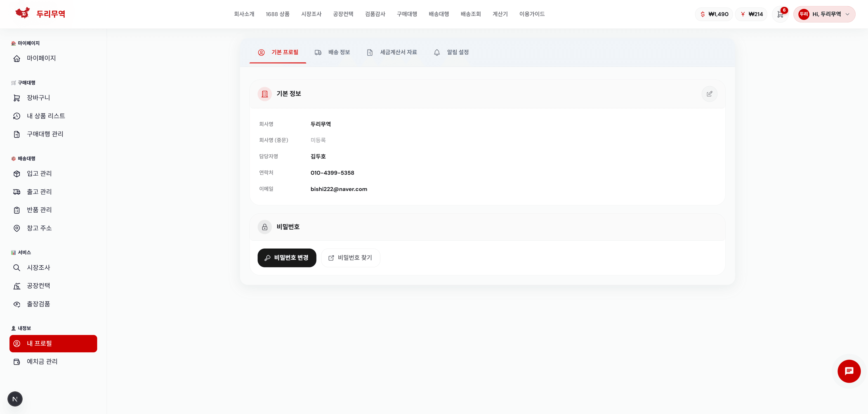Expand the Hi, 두리무역 account dropdown
Image resolution: width=868 pixels, height=414 pixels.
[825, 14]
